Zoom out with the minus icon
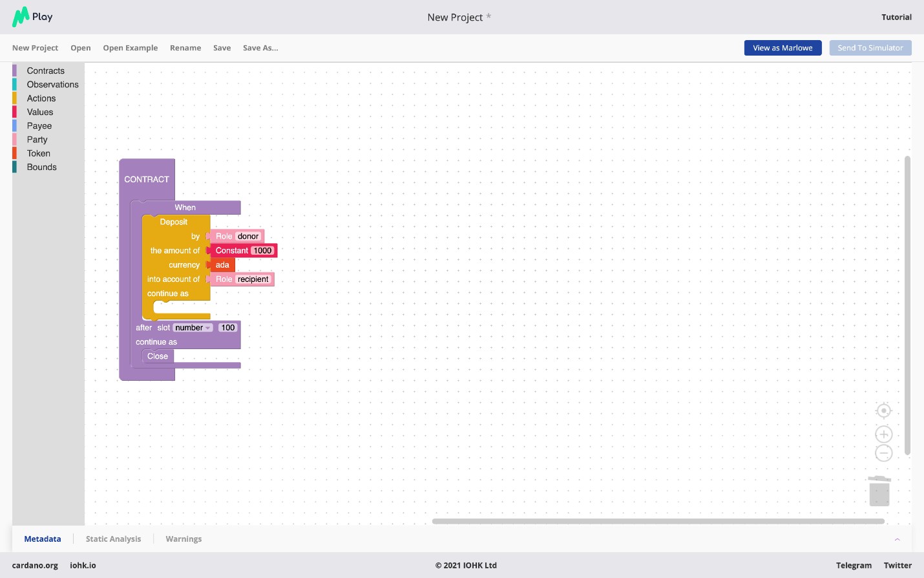924x578 pixels. pyautogui.click(x=883, y=453)
